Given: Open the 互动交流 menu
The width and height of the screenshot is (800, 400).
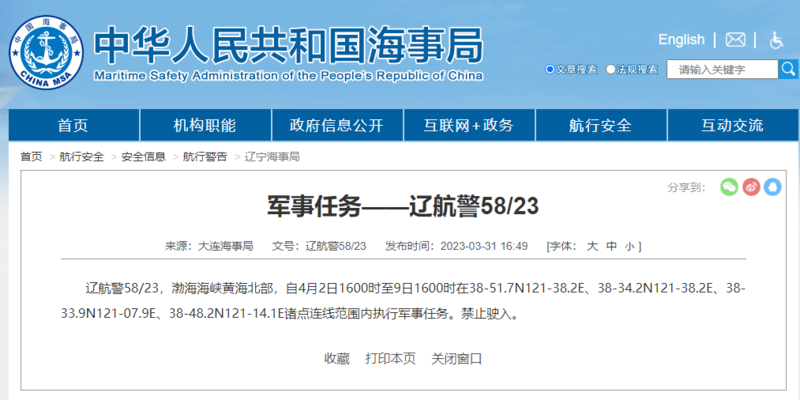Looking at the screenshot, I should coord(731,125).
